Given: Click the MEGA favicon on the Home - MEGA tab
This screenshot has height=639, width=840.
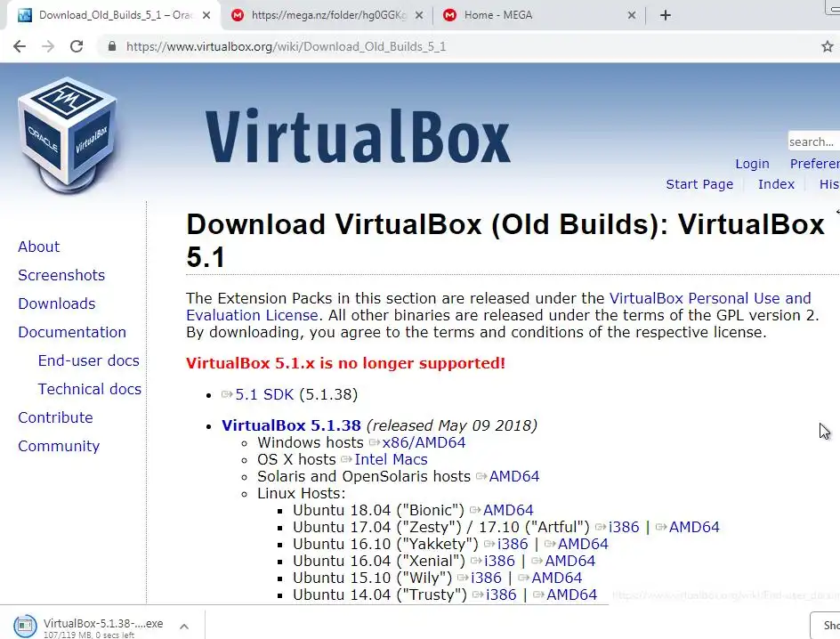Looking at the screenshot, I should pyautogui.click(x=450, y=15).
